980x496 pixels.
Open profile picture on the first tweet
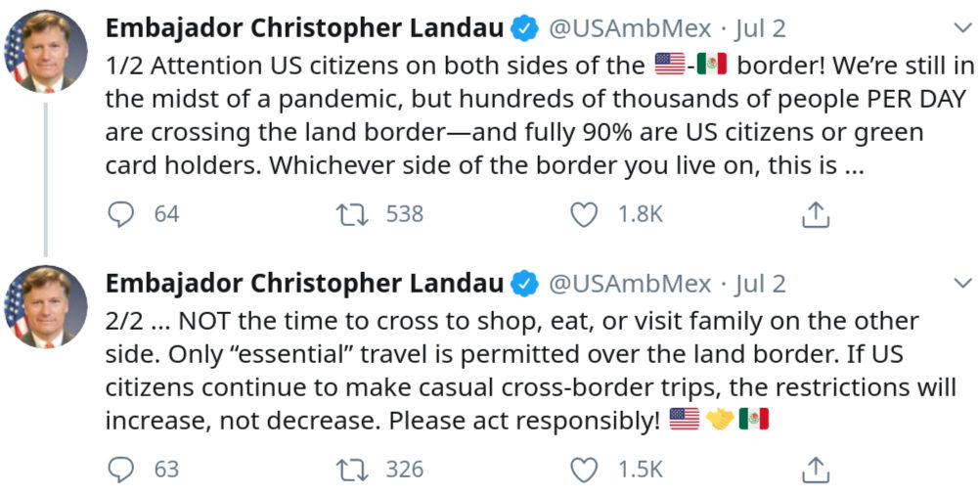coord(46,51)
